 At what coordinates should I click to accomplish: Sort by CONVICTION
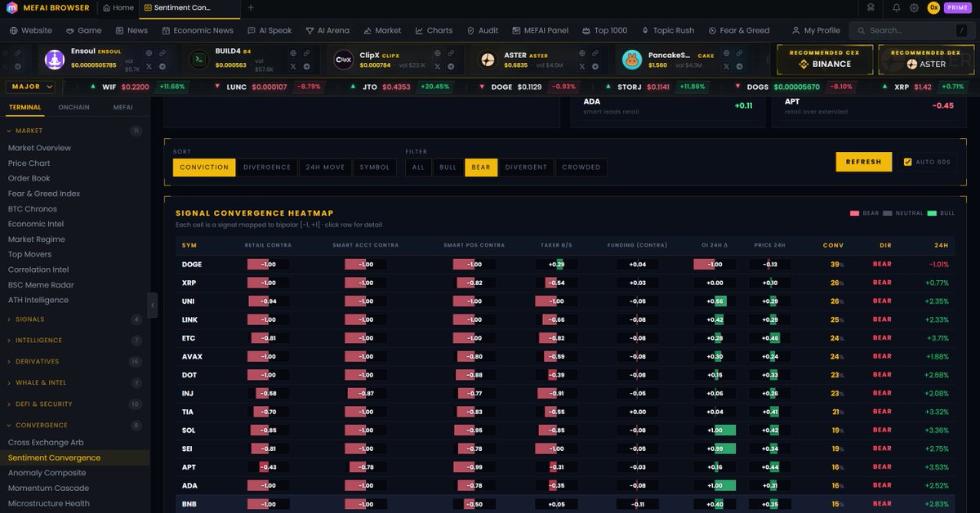point(204,167)
